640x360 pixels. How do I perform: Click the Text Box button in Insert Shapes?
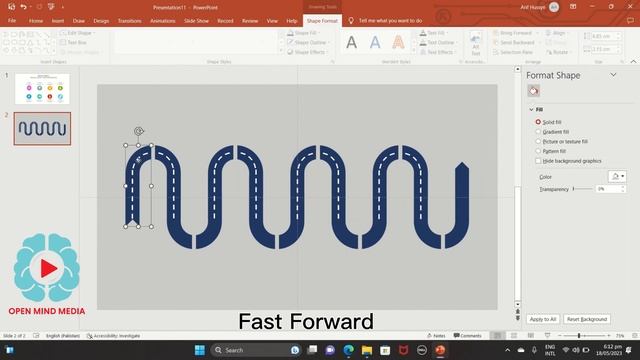pos(73,42)
